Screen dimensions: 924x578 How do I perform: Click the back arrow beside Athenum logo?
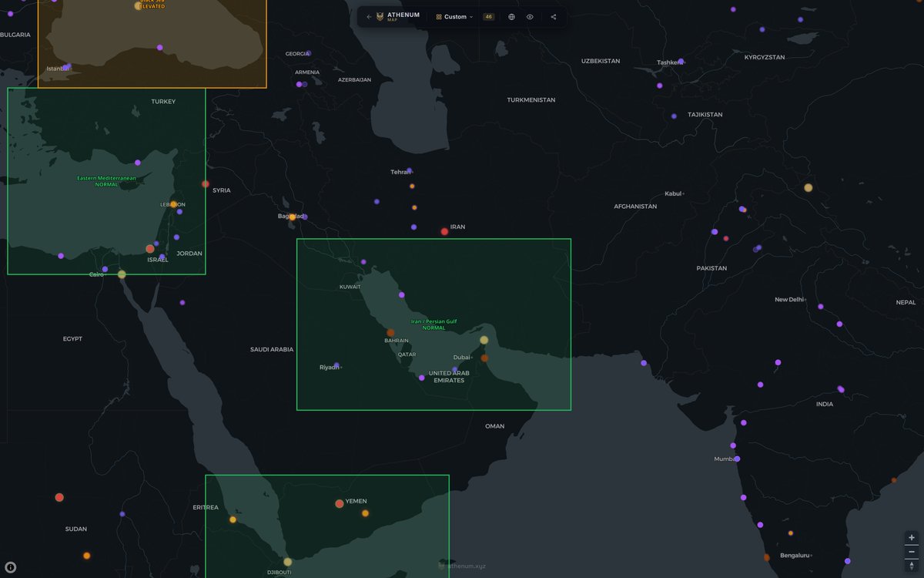(x=369, y=17)
